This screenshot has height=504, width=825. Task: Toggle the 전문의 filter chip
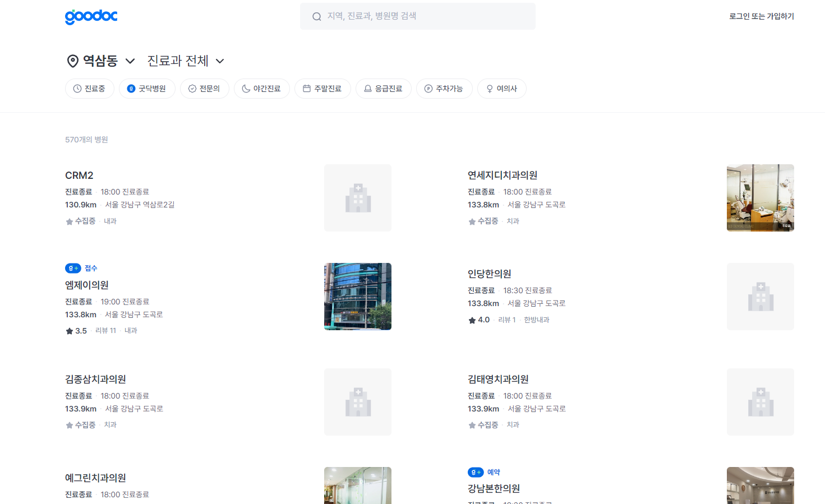pyautogui.click(x=205, y=89)
